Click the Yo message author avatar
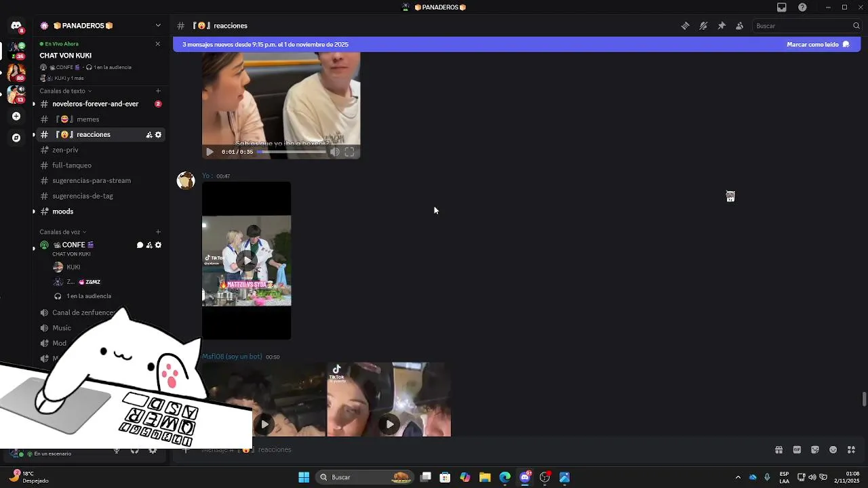 186,180
